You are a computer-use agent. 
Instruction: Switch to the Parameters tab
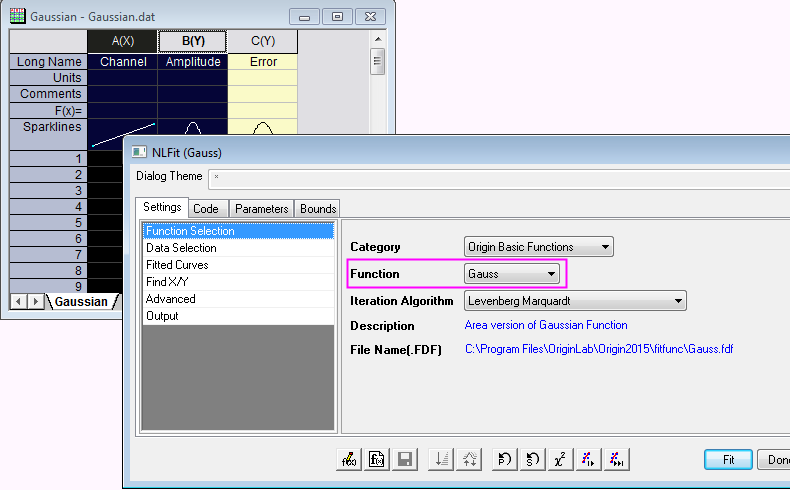click(x=261, y=208)
